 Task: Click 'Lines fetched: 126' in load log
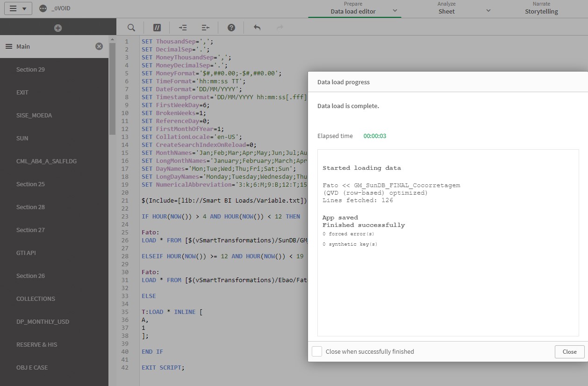click(x=358, y=200)
